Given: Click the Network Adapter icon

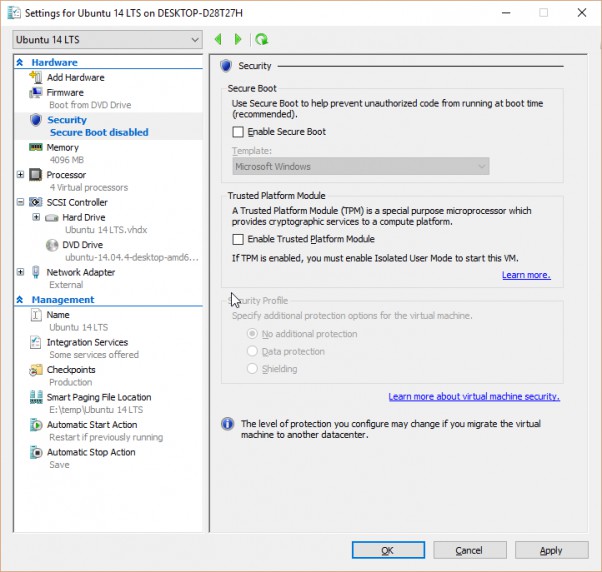Looking at the screenshot, I should click(36, 272).
